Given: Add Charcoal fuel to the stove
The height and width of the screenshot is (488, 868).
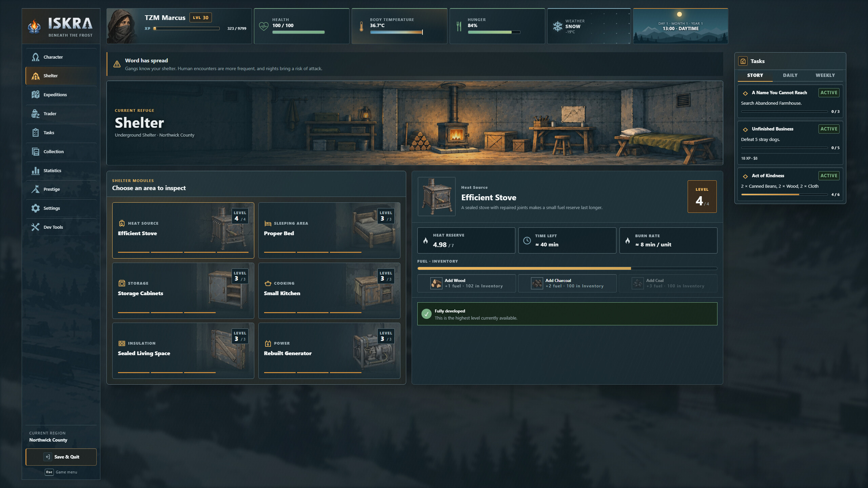Looking at the screenshot, I should (x=567, y=283).
